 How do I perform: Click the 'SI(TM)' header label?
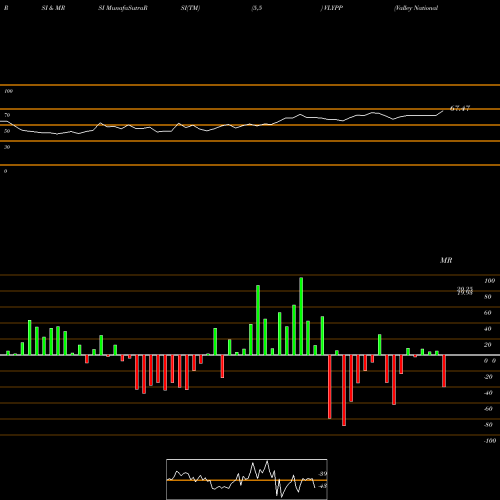[x=190, y=8]
